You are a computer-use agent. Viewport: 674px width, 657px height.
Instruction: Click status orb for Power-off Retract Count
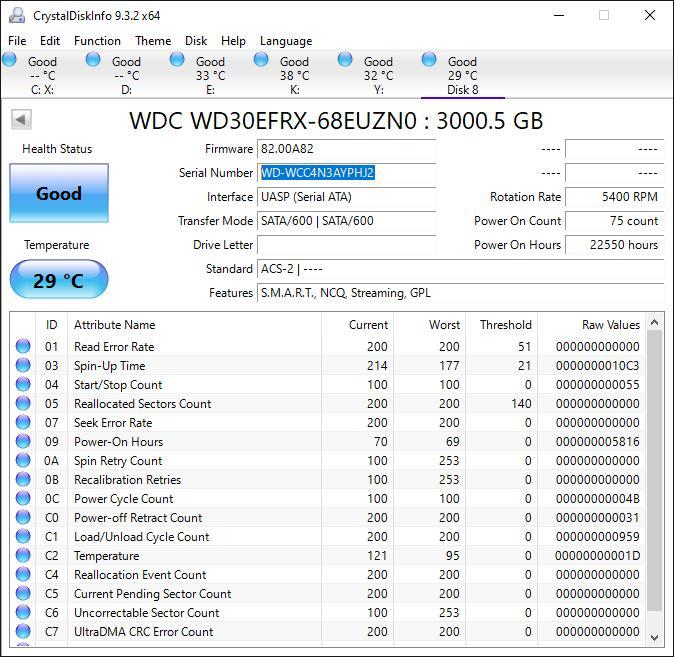coord(23,517)
